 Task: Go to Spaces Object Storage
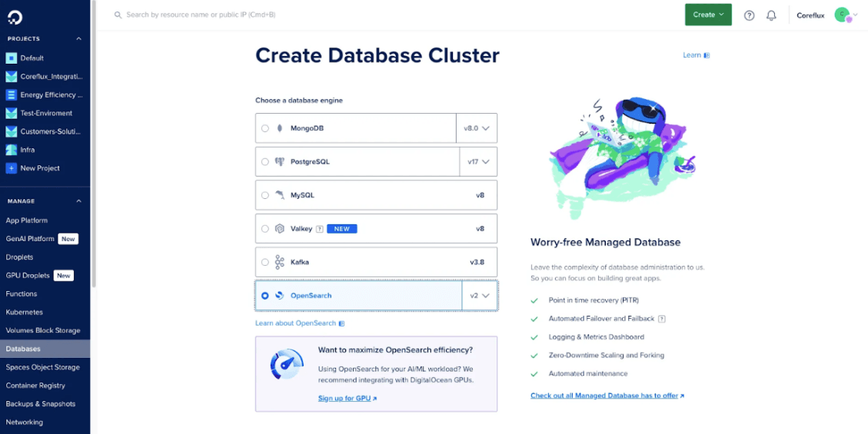(42, 367)
